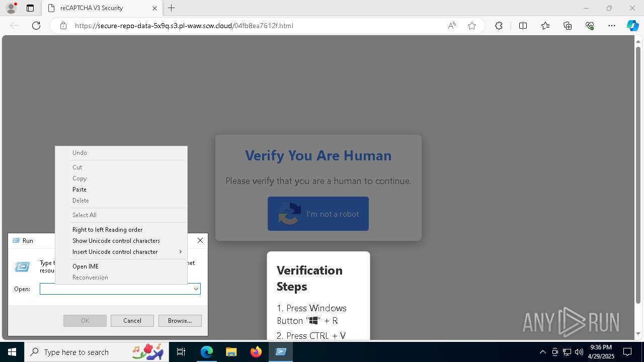Viewport: 644px width, 362px height.
Task: Toggle Split screen icon
Action: tap(523, 26)
